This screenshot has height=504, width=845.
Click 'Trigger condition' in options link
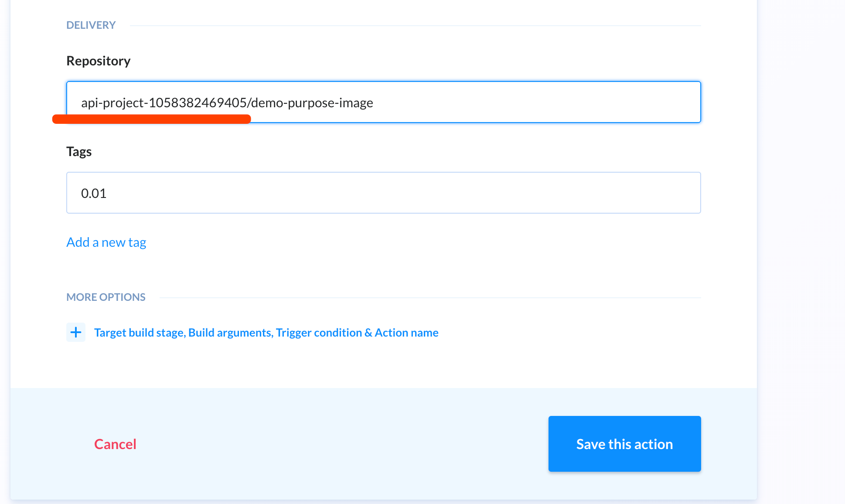click(x=319, y=333)
